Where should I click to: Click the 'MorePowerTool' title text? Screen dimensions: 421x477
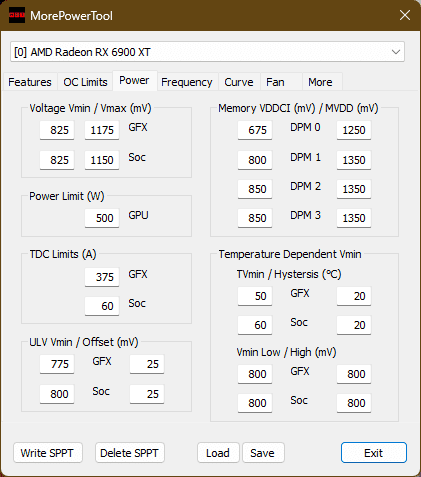tap(71, 16)
